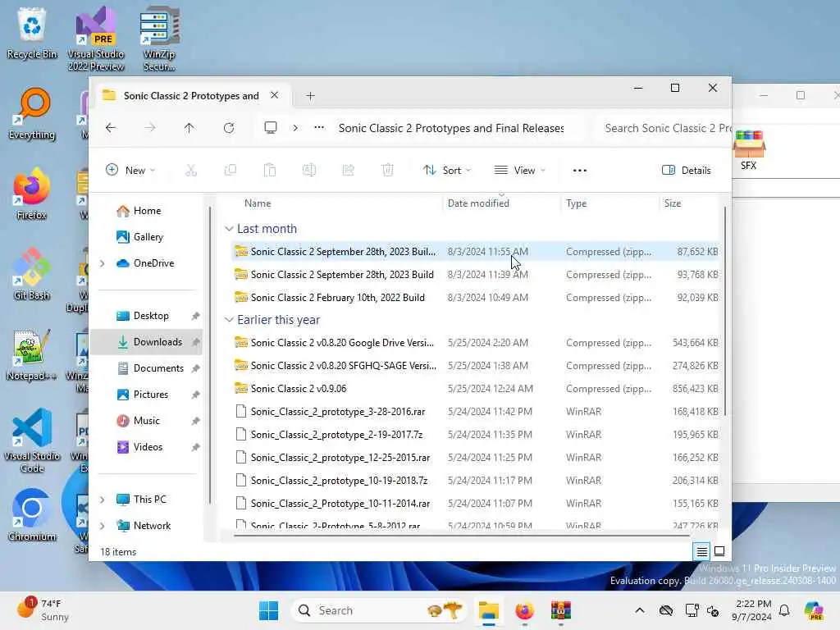Image resolution: width=840 pixels, height=630 pixels.
Task: Collapse the Earlier this year group
Action: coord(229,320)
